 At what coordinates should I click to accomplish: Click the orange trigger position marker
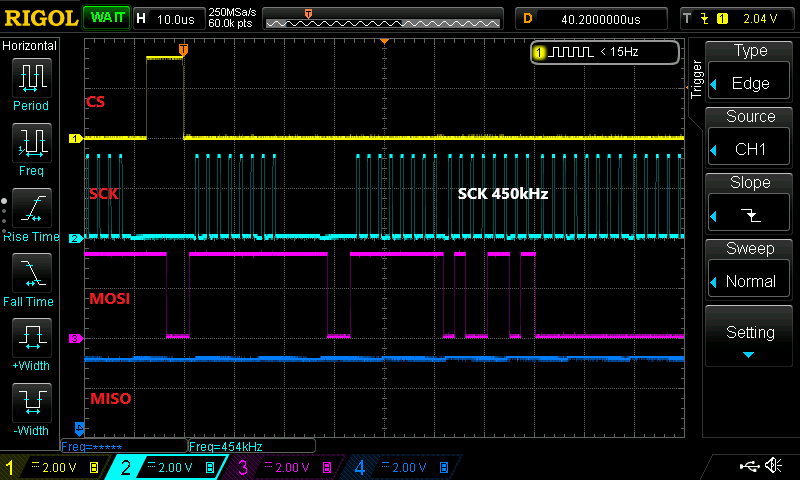(182, 49)
